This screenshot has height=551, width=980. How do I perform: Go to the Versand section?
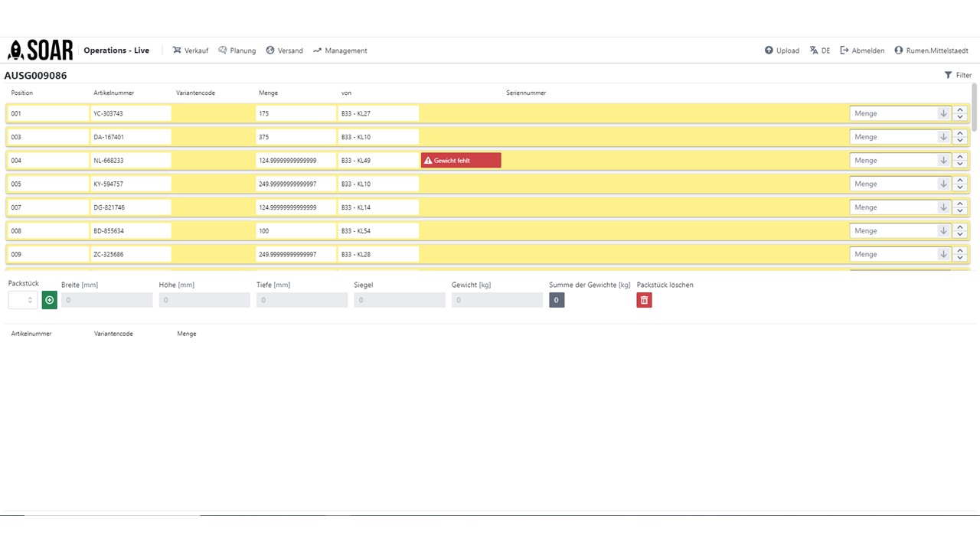tap(284, 51)
